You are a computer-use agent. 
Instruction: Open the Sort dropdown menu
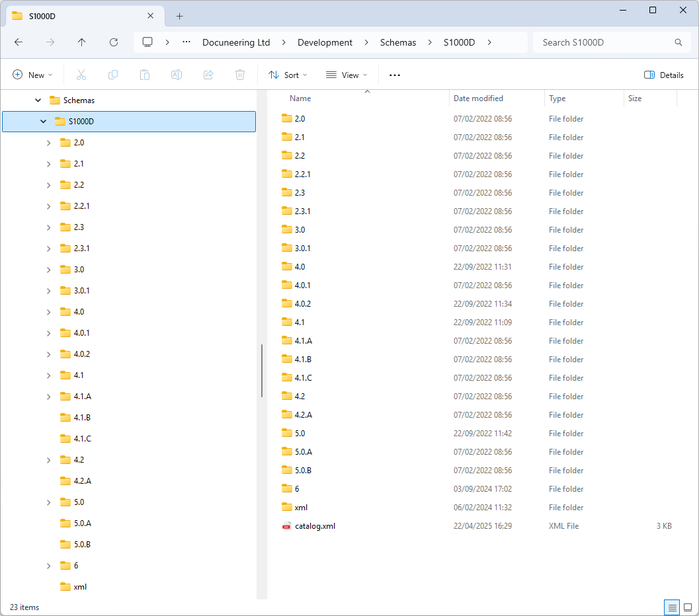(287, 75)
